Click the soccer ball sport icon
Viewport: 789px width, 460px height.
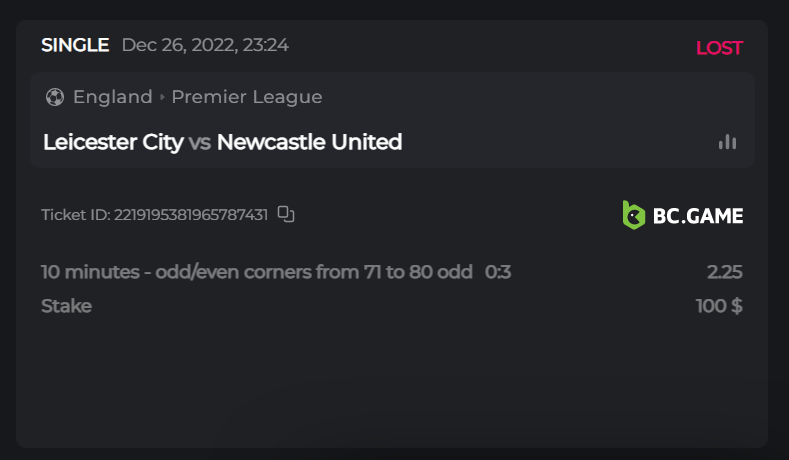point(54,97)
